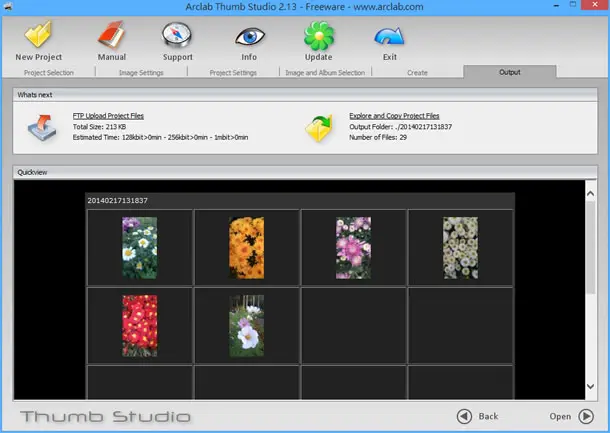
Task: Click the green flower Update icon
Action: coord(319,35)
